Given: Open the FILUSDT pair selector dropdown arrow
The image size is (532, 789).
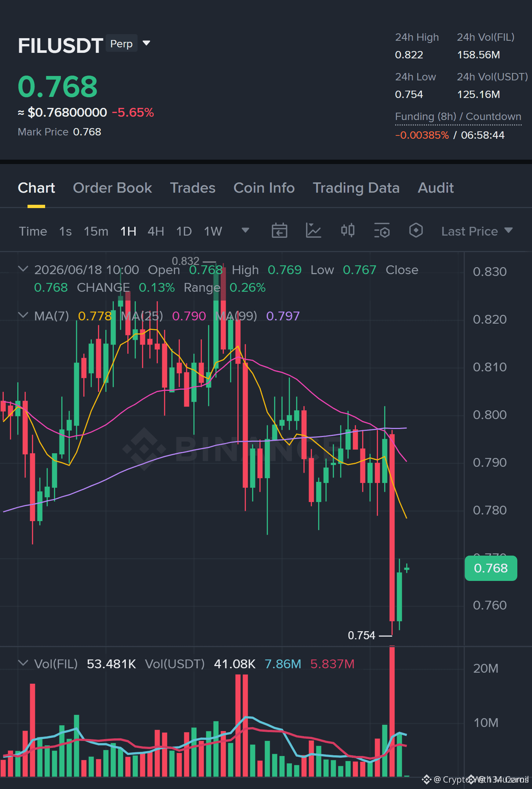Looking at the screenshot, I should point(146,43).
